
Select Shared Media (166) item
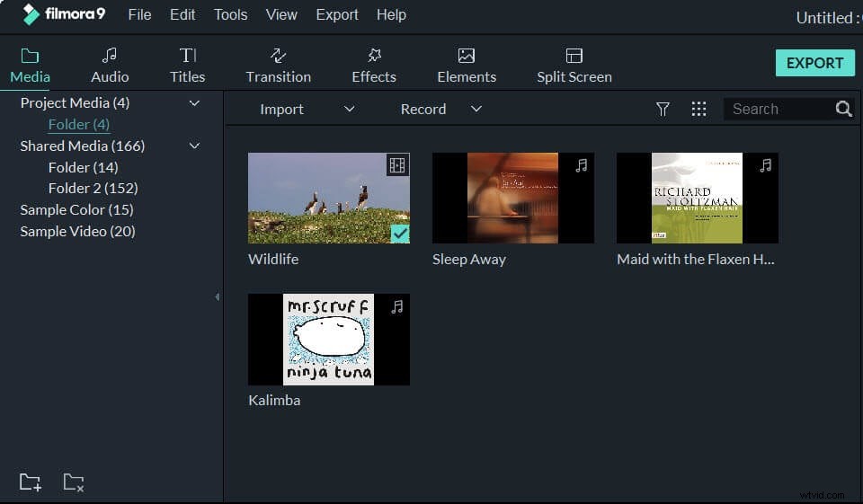pos(83,146)
